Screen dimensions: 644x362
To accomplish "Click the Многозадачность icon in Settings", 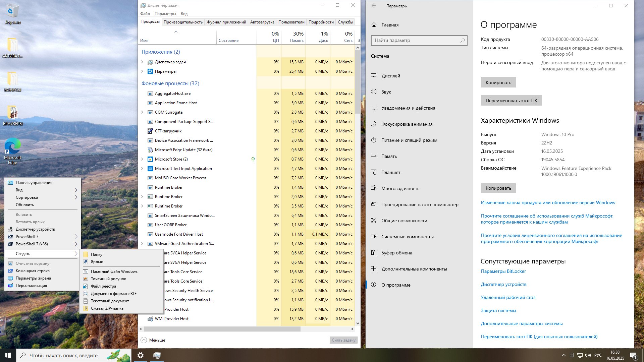I will pos(374,188).
